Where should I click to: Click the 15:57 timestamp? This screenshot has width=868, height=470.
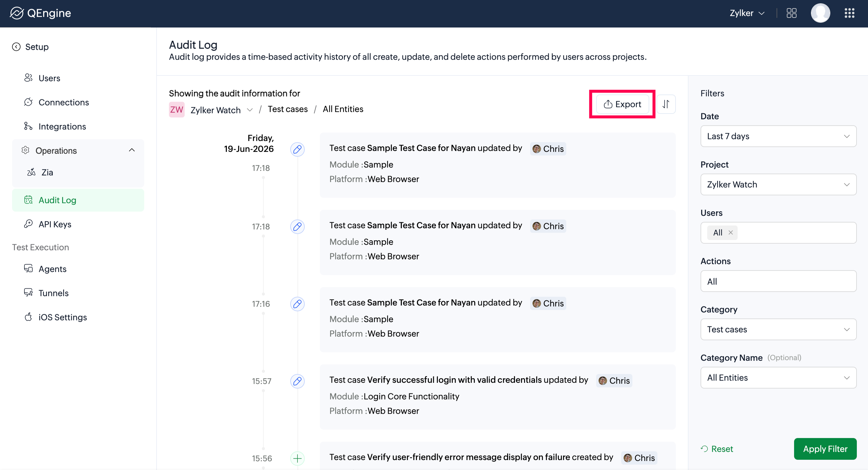(262, 381)
